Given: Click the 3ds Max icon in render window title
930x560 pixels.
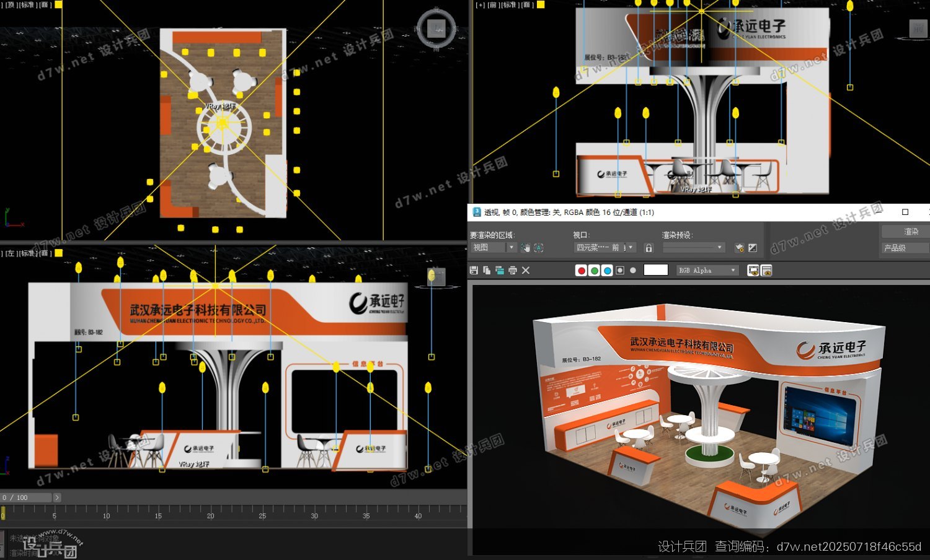Looking at the screenshot, I should [477, 212].
